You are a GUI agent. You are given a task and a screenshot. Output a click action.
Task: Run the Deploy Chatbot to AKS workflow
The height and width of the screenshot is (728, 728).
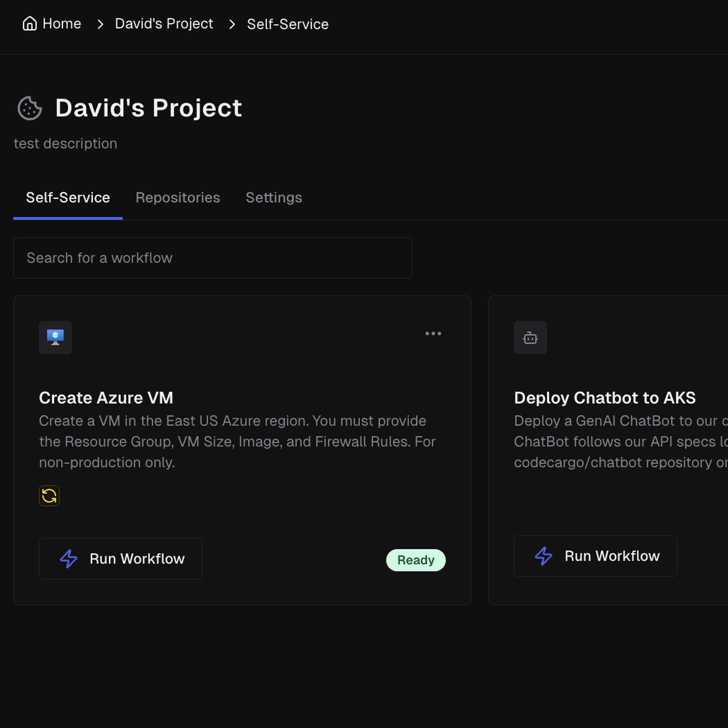[595, 556]
